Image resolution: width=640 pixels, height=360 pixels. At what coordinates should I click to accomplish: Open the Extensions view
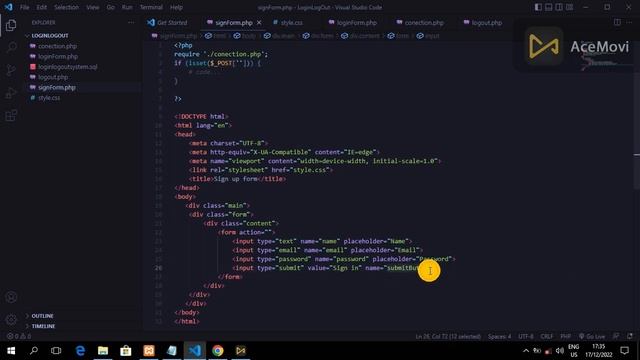coord(11,116)
